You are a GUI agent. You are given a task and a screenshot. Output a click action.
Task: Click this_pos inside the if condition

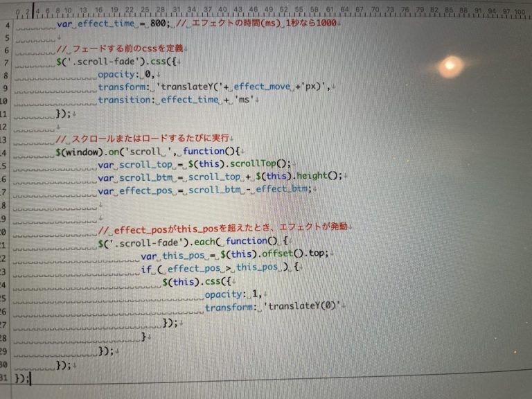[257, 267]
